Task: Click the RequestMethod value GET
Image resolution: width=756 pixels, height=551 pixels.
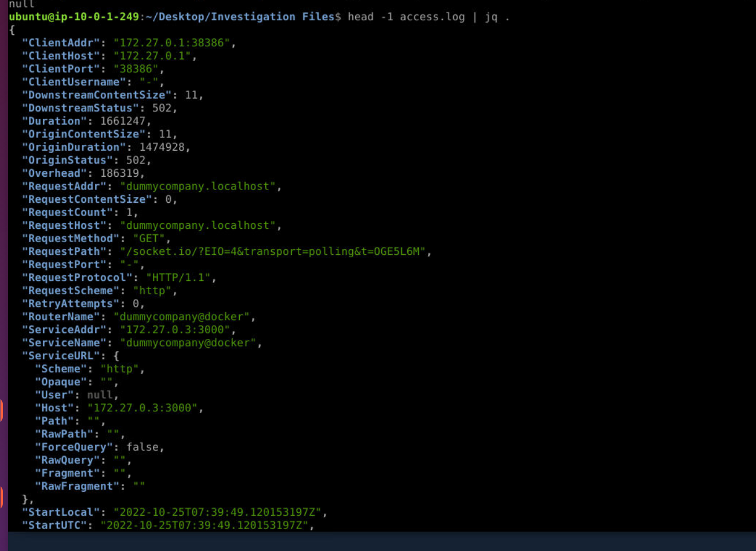Action: [x=152, y=239]
